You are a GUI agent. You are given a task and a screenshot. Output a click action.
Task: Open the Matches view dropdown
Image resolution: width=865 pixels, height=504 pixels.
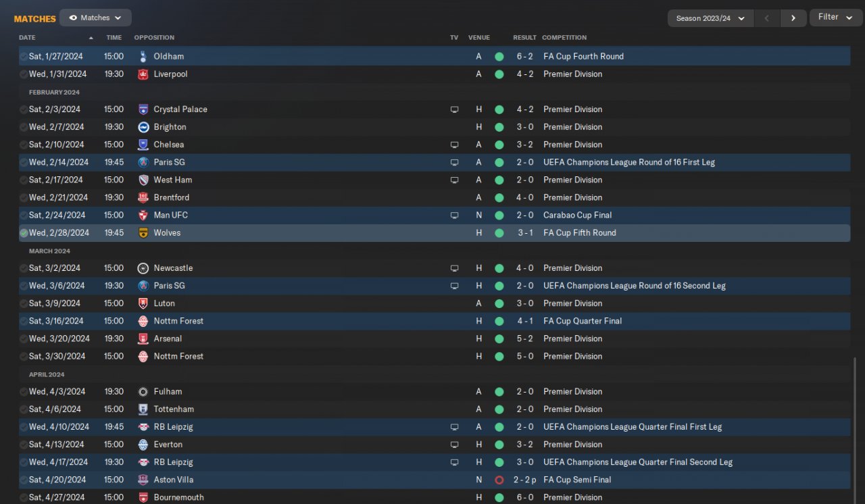pyautogui.click(x=95, y=18)
